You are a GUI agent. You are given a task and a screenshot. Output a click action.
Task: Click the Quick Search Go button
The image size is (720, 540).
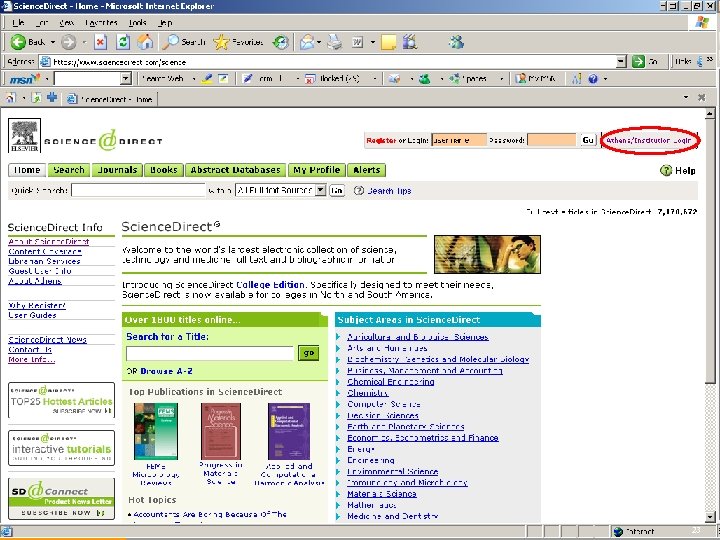tap(337, 191)
